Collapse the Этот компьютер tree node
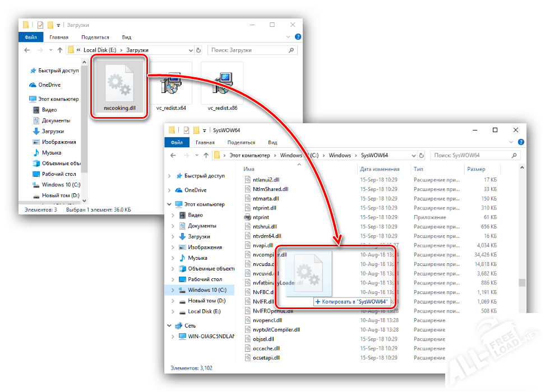This screenshot has height=392, width=545. tap(170, 204)
